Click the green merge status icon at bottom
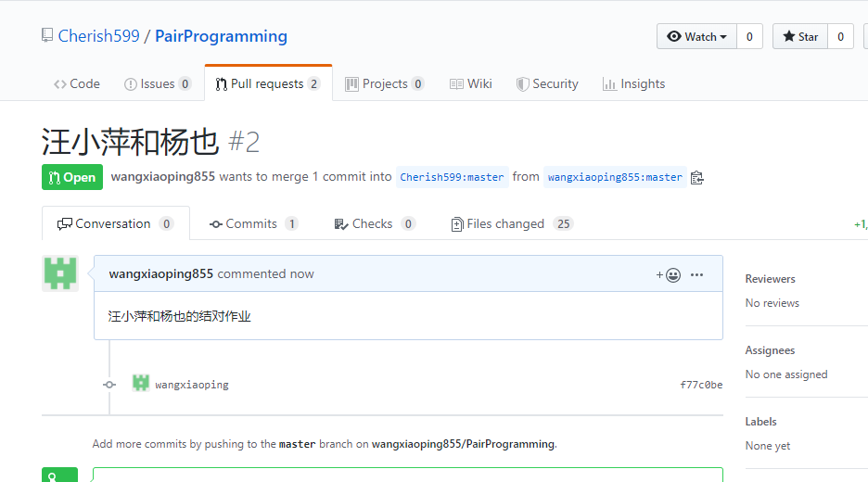The image size is (868, 482). coord(59,476)
